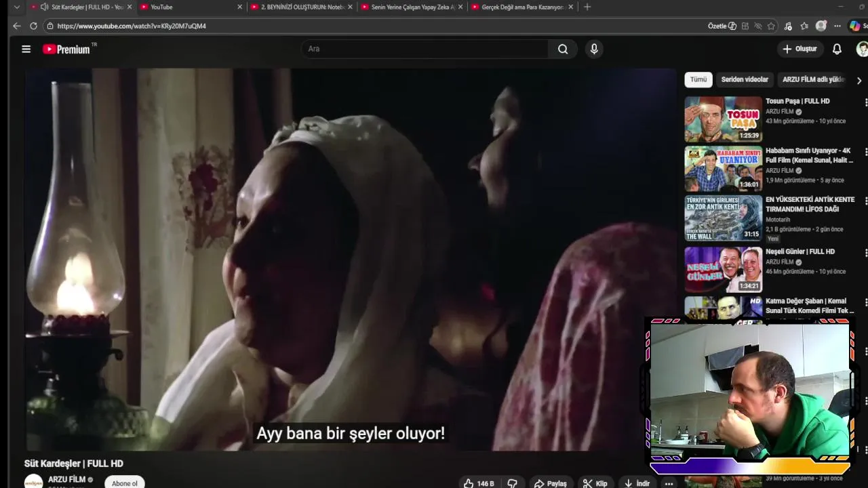The height and width of the screenshot is (488, 868).
Task: Create a clip with Klip button
Action: (595, 483)
